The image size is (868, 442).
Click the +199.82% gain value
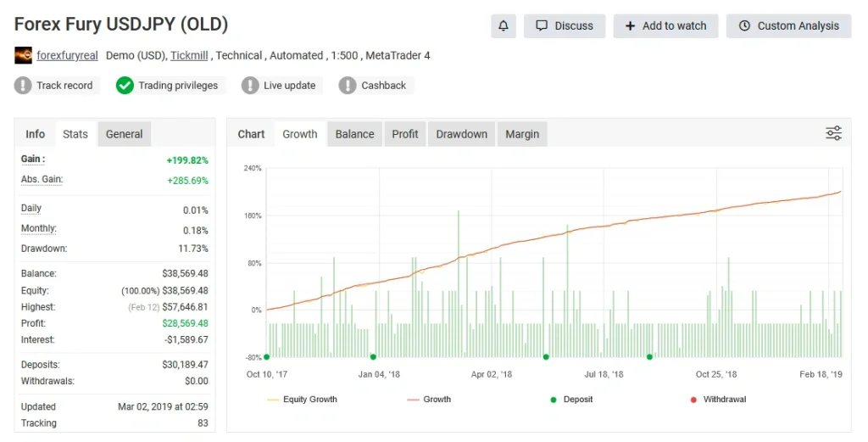(187, 160)
